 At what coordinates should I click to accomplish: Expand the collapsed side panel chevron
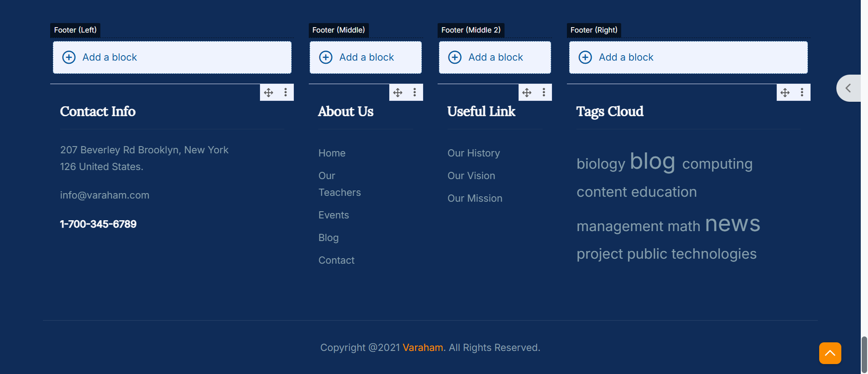click(x=849, y=88)
